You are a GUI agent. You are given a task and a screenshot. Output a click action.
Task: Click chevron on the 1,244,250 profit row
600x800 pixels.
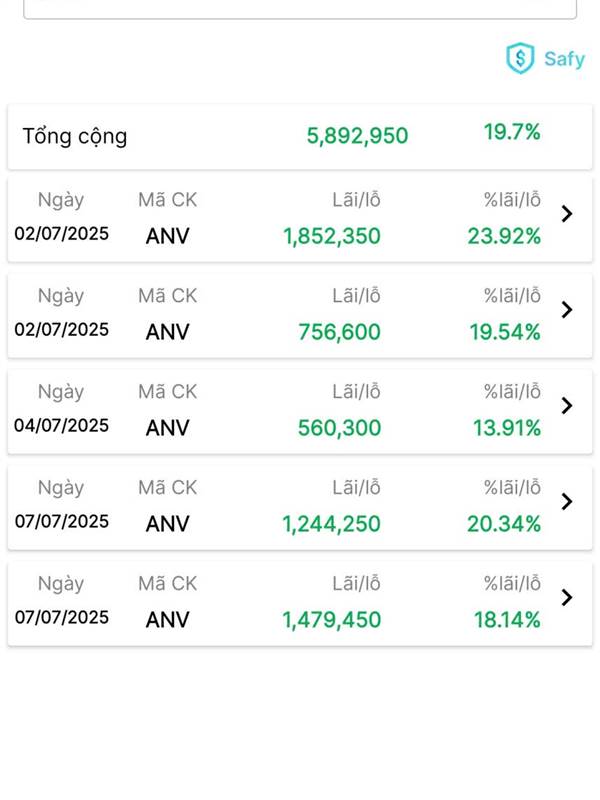tap(567, 501)
